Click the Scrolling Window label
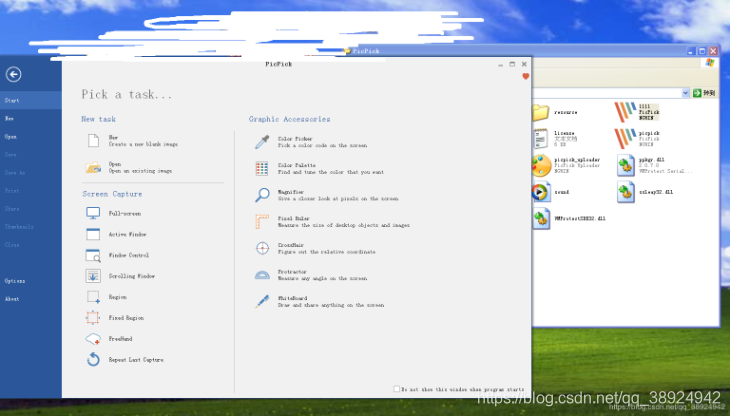731x417 pixels. [131, 276]
